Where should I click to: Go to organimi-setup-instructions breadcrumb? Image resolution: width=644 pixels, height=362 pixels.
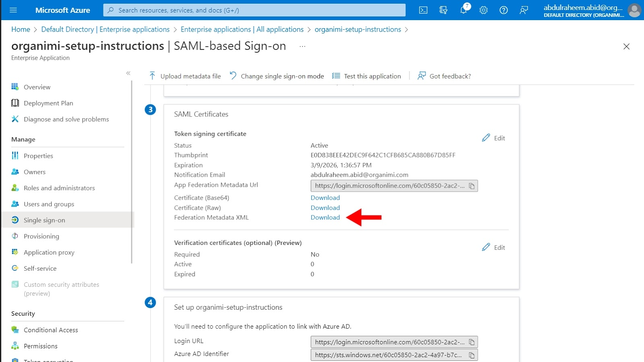[x=358, y=29]
